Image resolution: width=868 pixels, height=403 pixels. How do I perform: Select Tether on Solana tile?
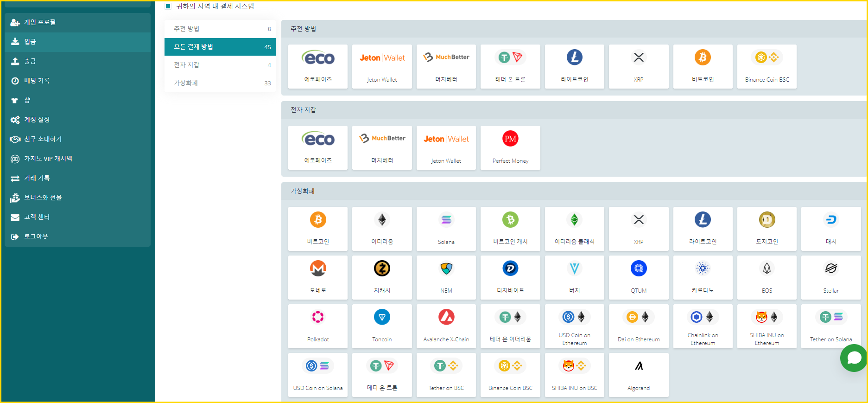pyautogui.click(x=831, y=326)
